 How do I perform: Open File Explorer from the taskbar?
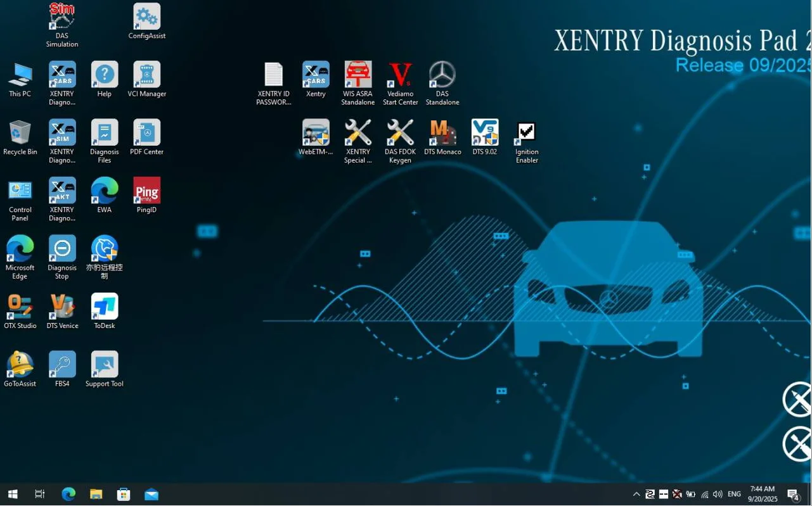(x=96, y=494)
